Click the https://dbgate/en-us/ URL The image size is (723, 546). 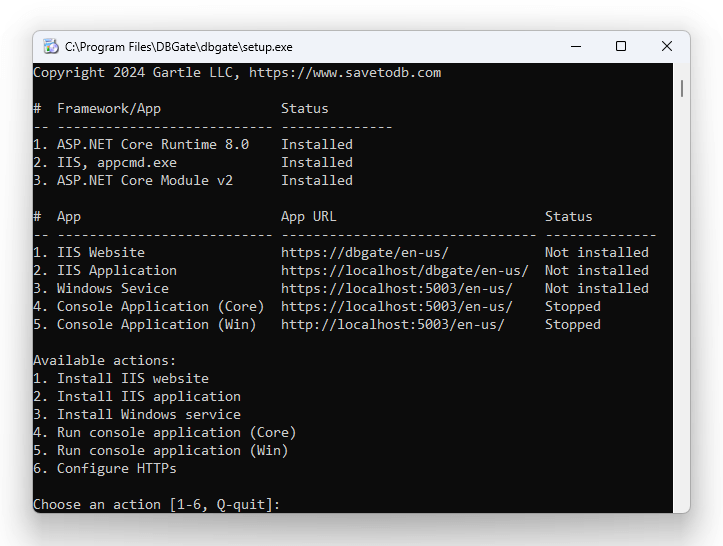pos(365,253)
